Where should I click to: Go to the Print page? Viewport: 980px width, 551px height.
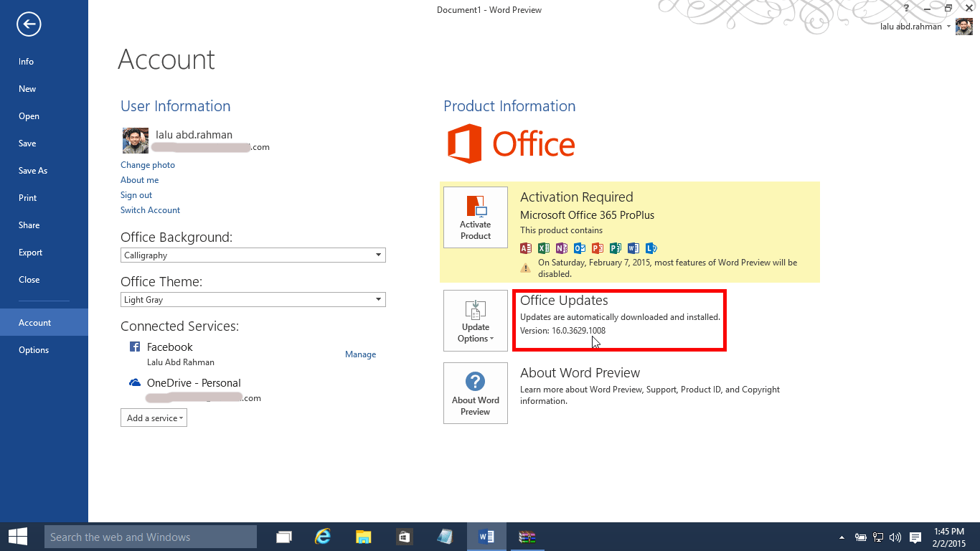[x=44, y=198]
